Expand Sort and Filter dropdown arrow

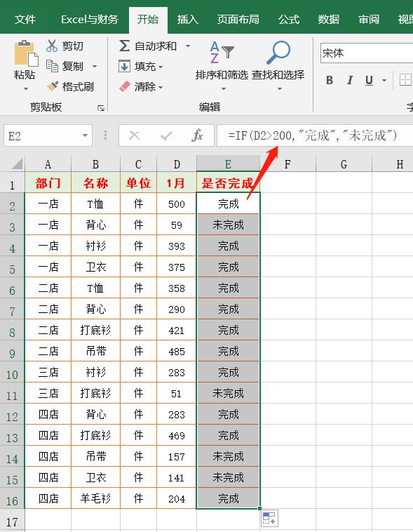[224, 89]
